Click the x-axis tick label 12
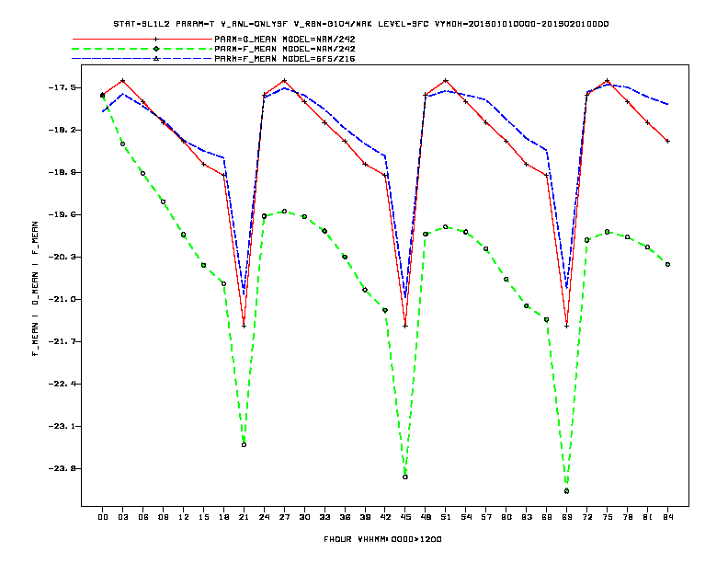 tap(184, 517)
